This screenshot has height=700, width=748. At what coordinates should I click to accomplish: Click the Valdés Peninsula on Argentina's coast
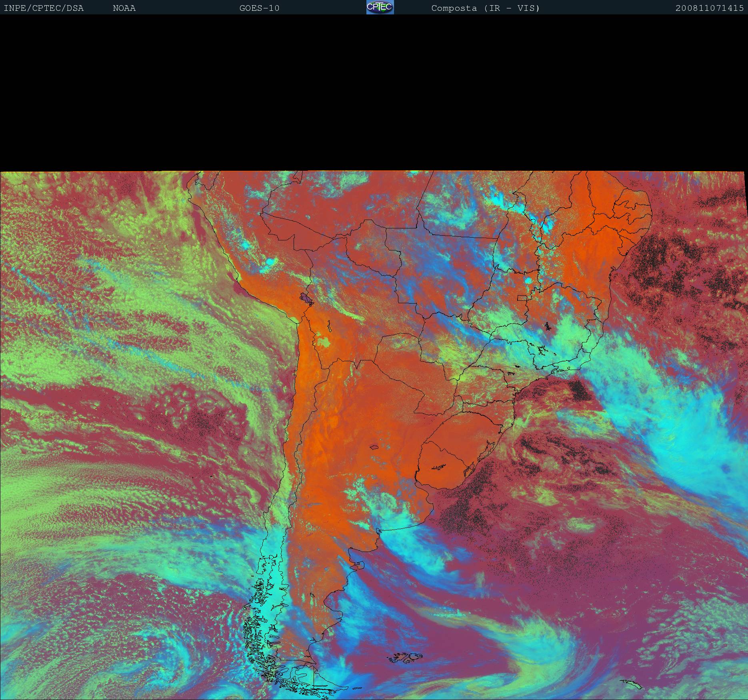coord(356,565)
